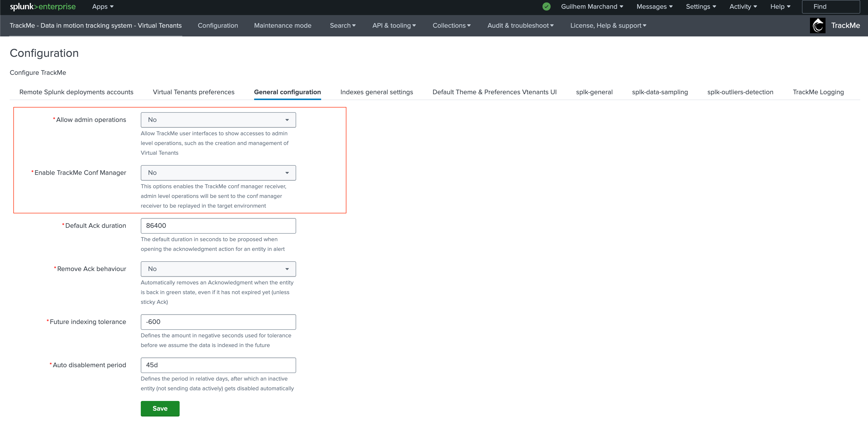Select the TrackMe Logging tab

pos(818,92)
